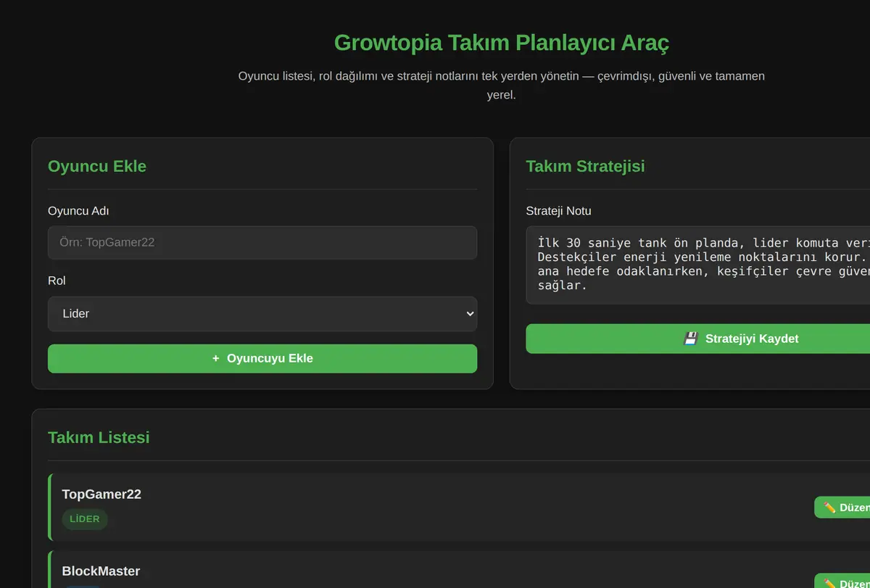Image resolution: width=870 pixels, height=588 pixels.
Task: Click the Rol label
Action: [57, 281]
